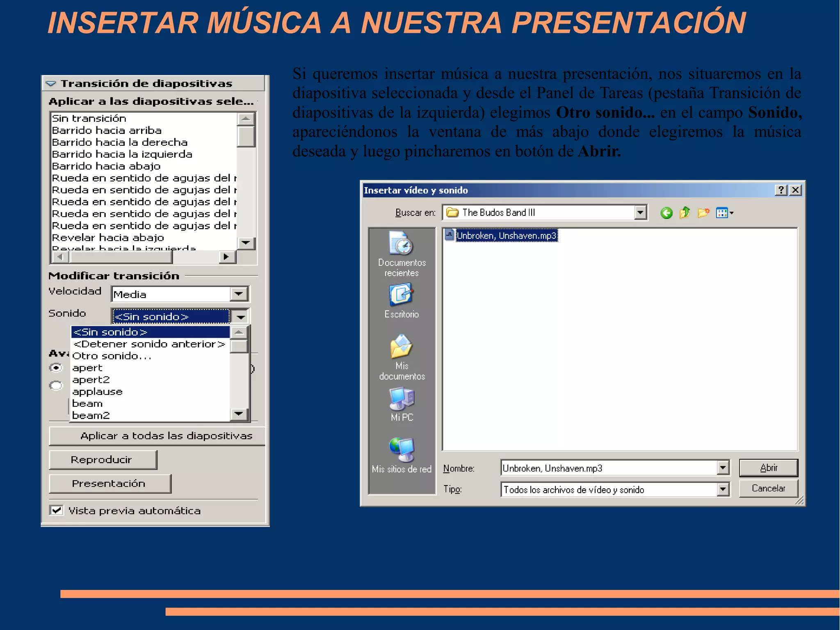The height and width of the screenshot is (630, 840).
Task: Choose <Sin sonido> in the sound list
Action: 151,332
